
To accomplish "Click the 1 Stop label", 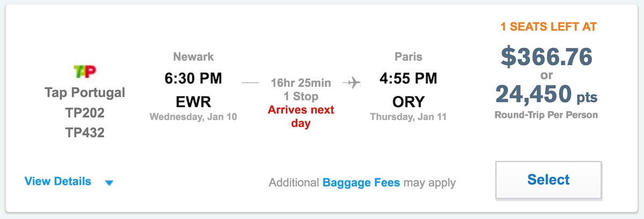I will click(x=301, y=97).
